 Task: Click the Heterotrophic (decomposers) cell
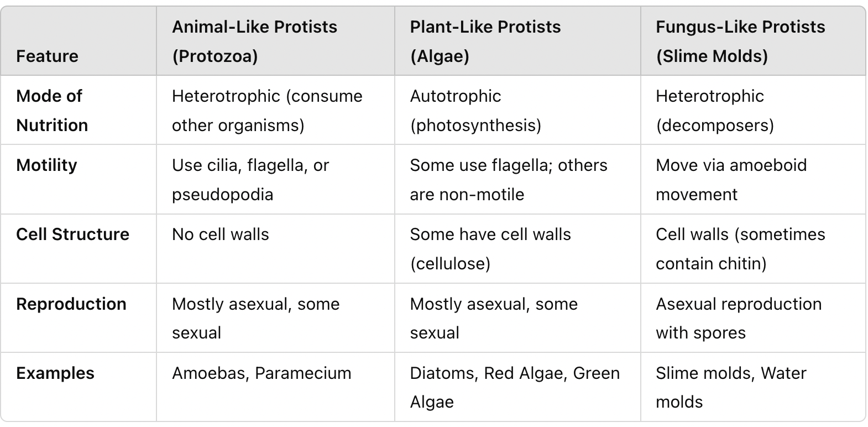click(715, 111)
